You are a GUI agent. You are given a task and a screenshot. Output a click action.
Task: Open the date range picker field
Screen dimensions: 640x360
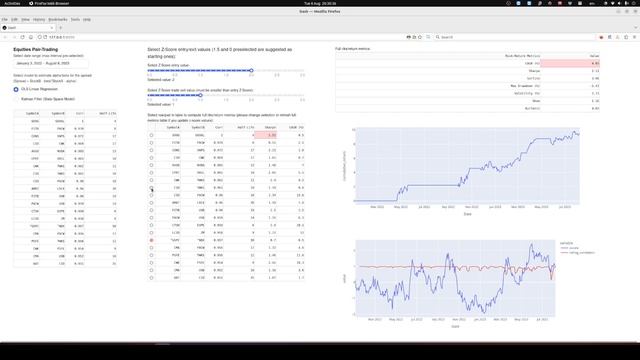(x=51, y=63)
